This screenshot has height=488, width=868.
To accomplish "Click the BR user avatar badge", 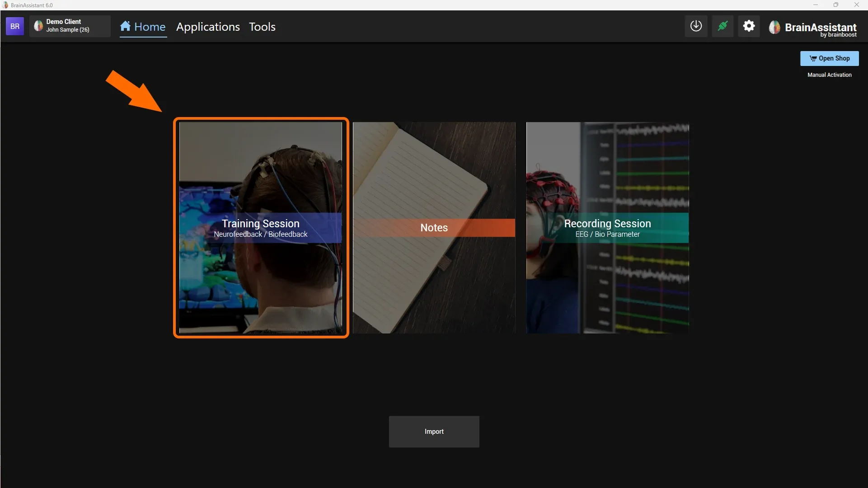I will 15,26.
